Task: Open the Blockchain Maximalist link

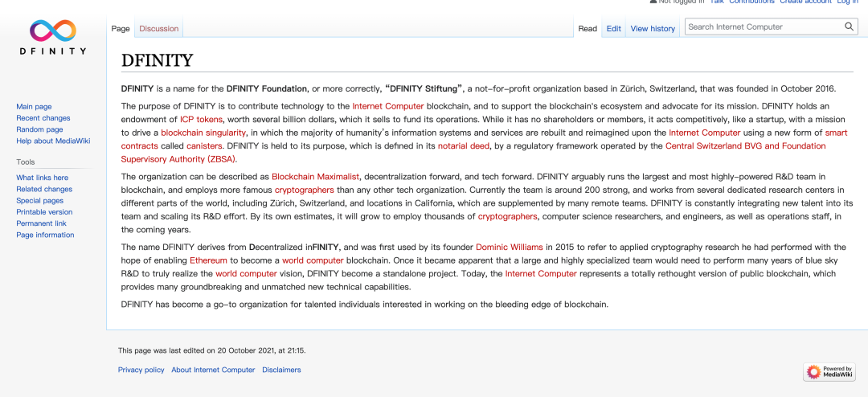Action: [316, 177]
